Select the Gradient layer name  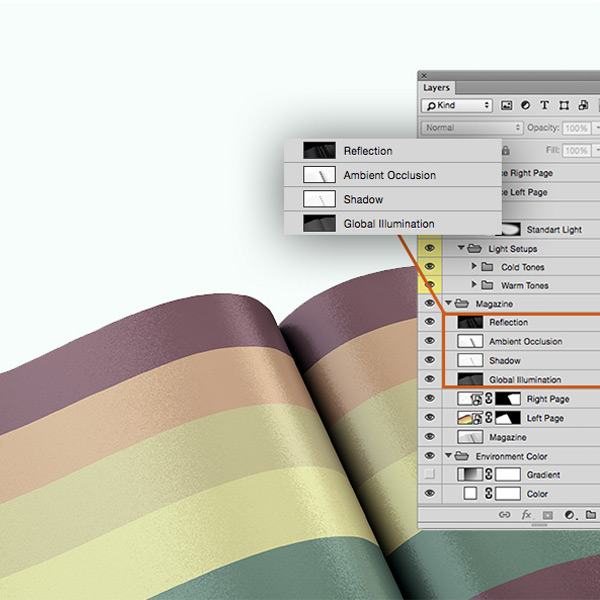point(543,475)
